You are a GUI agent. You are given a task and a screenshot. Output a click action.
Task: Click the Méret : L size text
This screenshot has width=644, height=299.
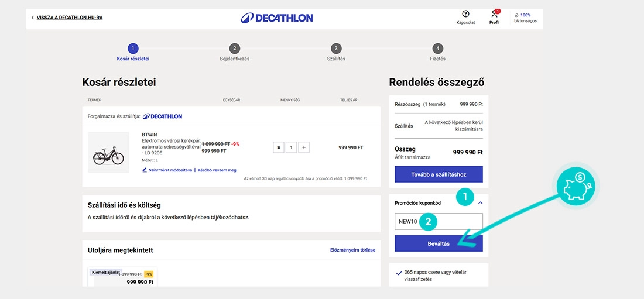tap(150, 160)
